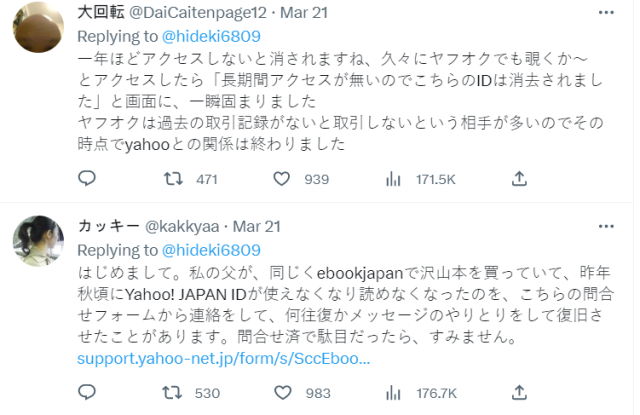Click @hideki6809 mention in カッキー's reply
This screenshot has height=415, width=640.
(x=211, y=249)
